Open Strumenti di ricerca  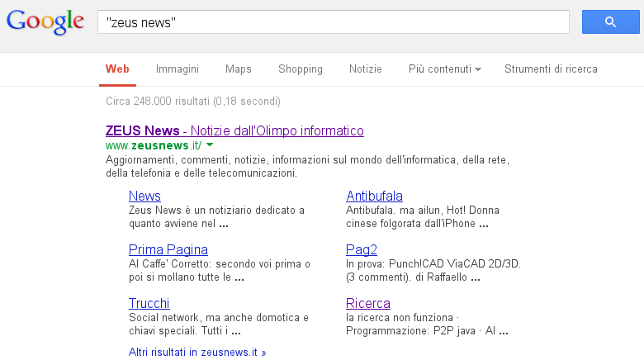point(551,69)
